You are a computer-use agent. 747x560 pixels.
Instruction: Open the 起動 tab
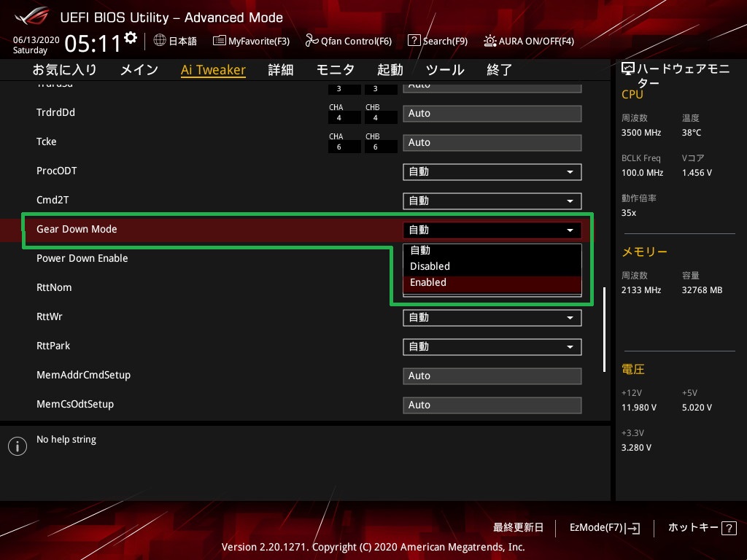(390, 69)
